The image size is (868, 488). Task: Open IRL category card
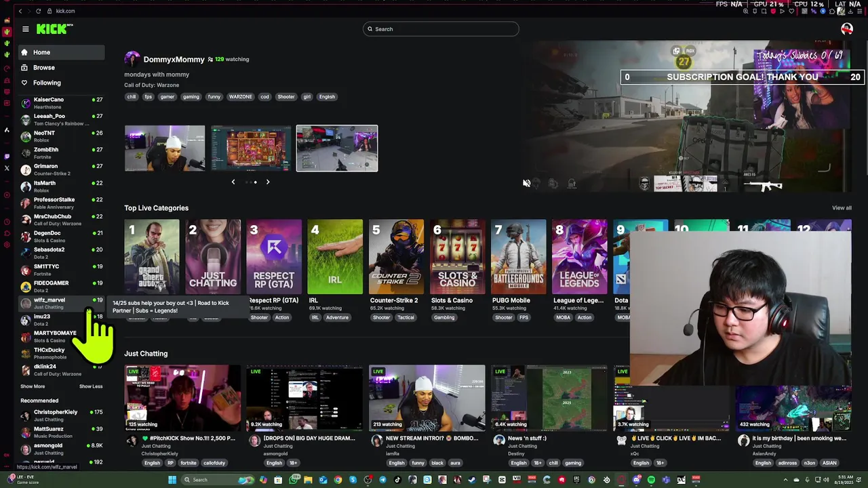pyautogui.click(x=335, y=256)
